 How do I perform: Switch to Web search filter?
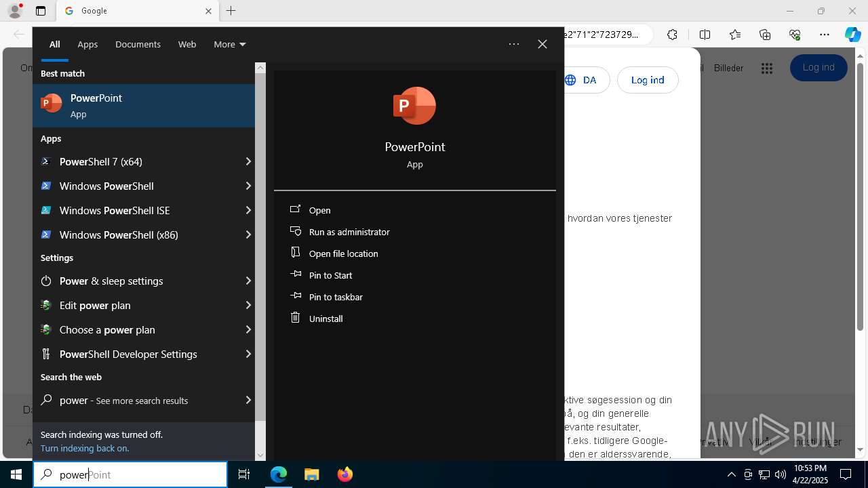click(187, 44)
